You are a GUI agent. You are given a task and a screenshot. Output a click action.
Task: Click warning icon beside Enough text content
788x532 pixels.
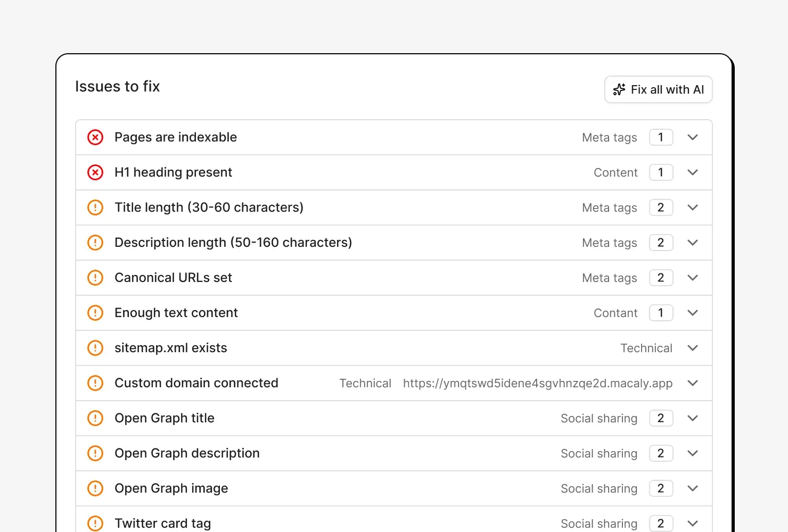tap(95, 313)
